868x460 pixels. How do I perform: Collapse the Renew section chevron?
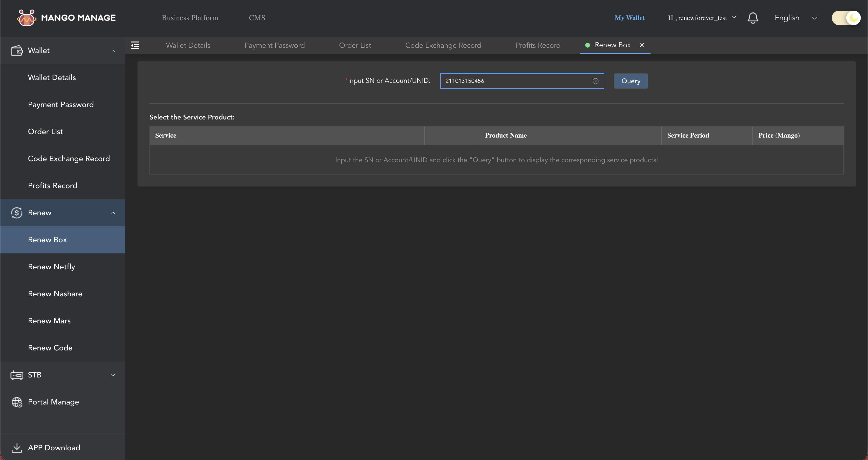coord(113,212)
